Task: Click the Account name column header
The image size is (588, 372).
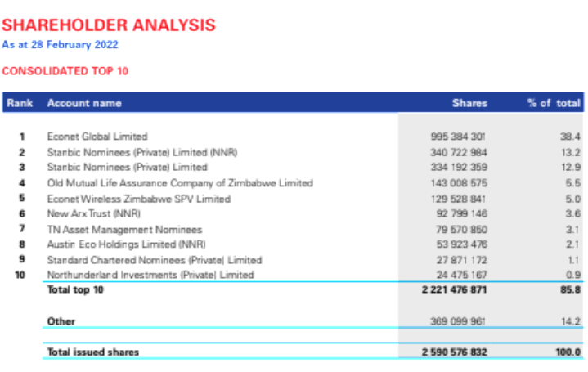Action: tap(84, 104)
